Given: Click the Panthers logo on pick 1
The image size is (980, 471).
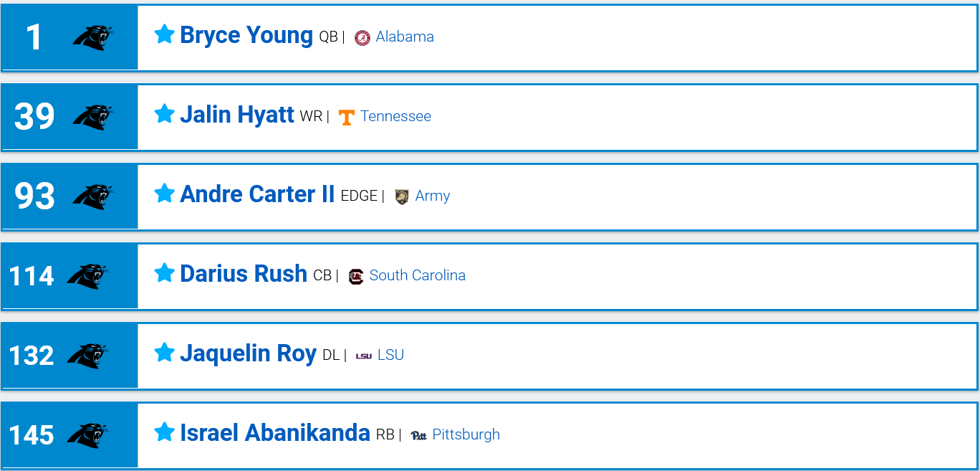Looking at the screenshot, I should click(93, 37).
